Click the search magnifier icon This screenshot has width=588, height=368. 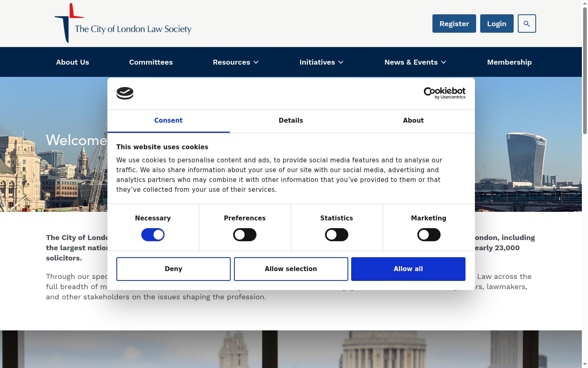pyautogui.click(x=527, y=24)
